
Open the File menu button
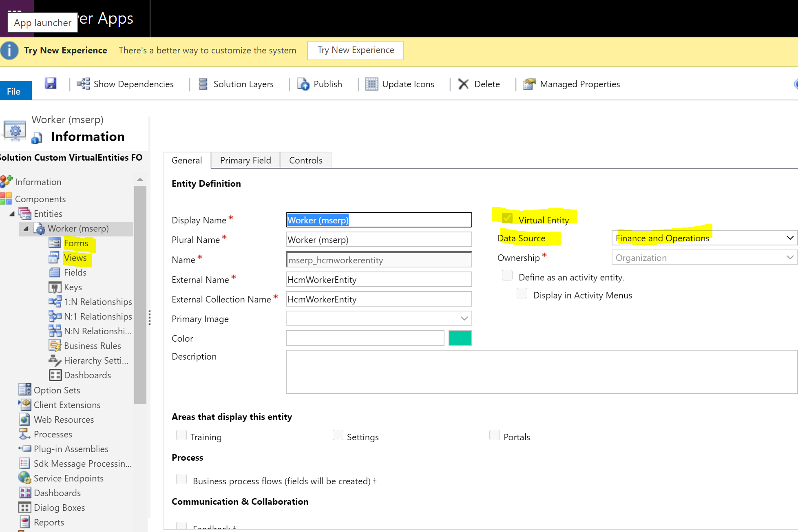pos(14,91)
